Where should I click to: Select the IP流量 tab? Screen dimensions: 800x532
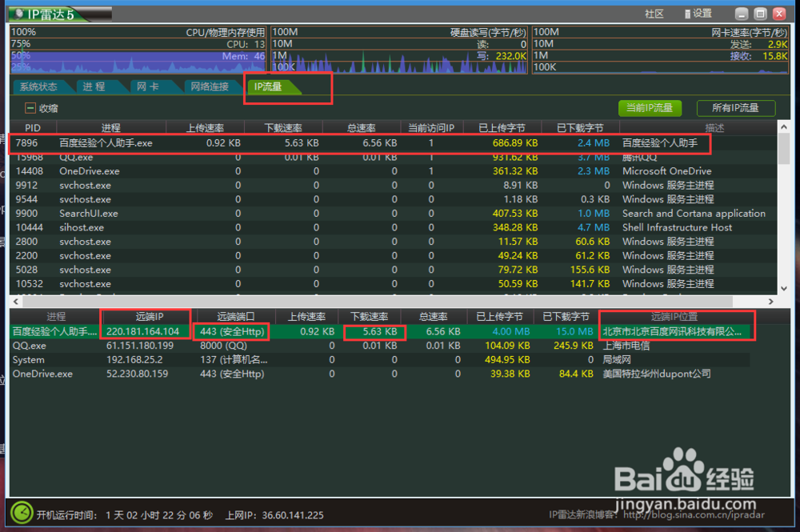(269, 86)
